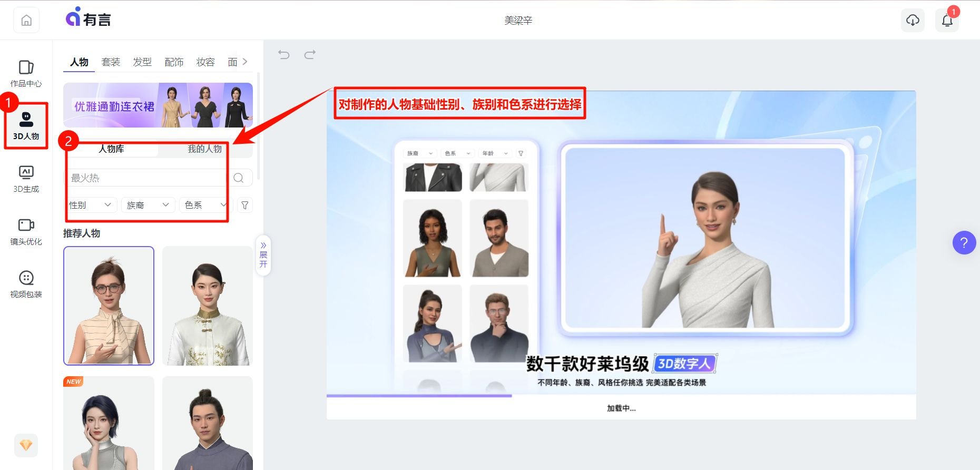Expand the 族裔 dropdown
The width and height of the screenshot is (980, 470).
(x=148, y=205)
